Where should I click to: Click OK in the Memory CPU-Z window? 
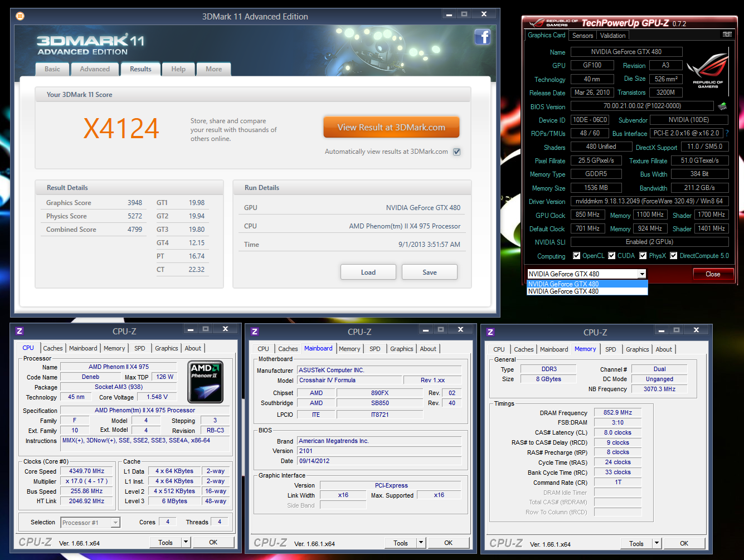point(684,543)
